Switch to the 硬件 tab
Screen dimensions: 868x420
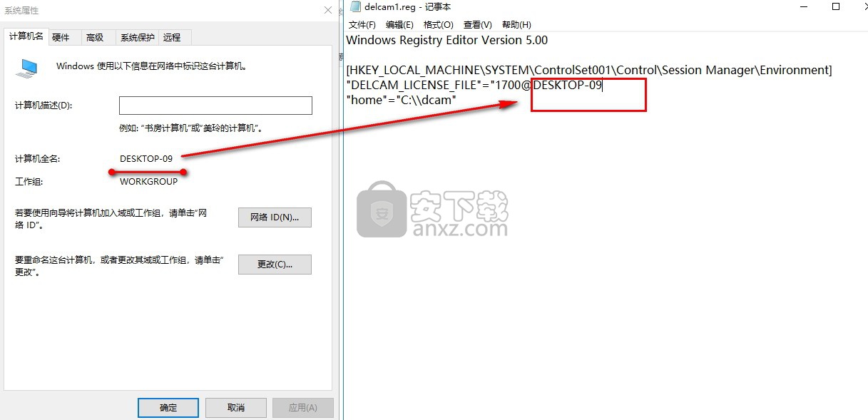(x=61, y=37)
